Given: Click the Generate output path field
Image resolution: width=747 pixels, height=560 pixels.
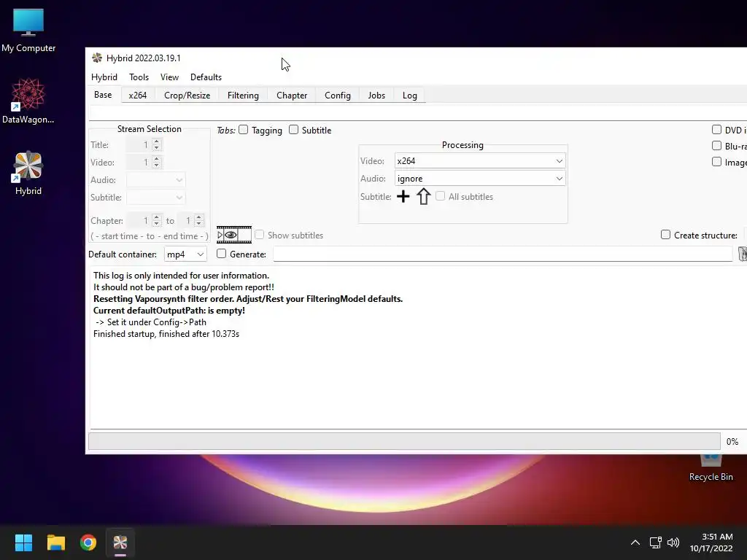Looking at the screenshot, I should (503, 254).
